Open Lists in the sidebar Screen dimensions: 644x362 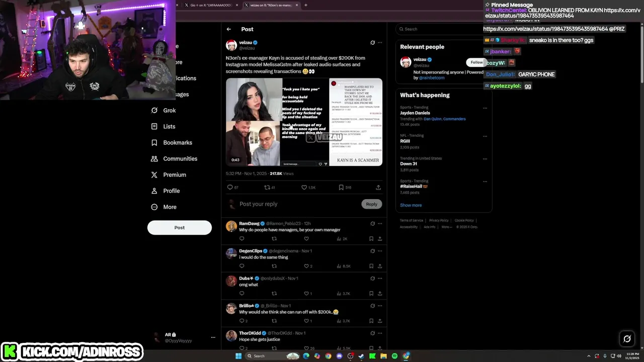(164, 127)
